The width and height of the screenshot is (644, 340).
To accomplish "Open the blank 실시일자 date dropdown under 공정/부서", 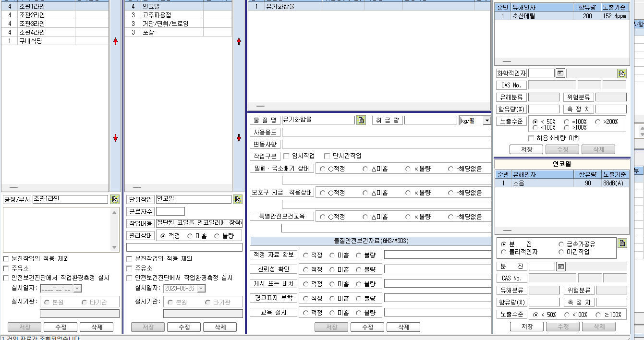I will pyautogui.click(x=77, y=289).
